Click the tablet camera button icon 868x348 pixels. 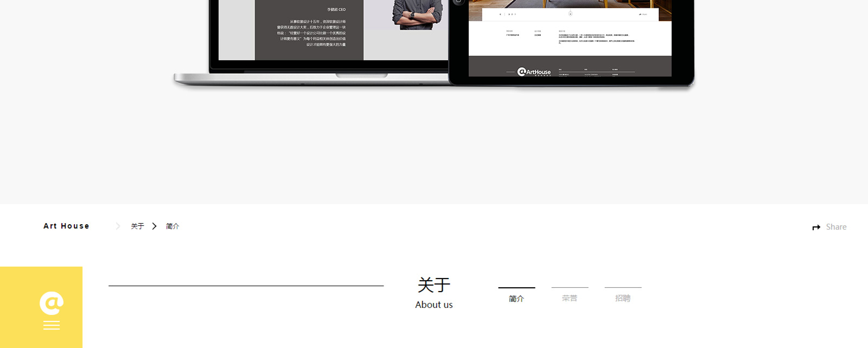[x=458, y=2]
